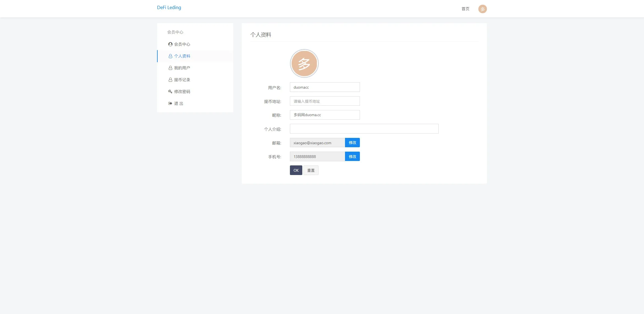Click the person icon next to 我的用户
644x314 pixels.
[170, 68]
